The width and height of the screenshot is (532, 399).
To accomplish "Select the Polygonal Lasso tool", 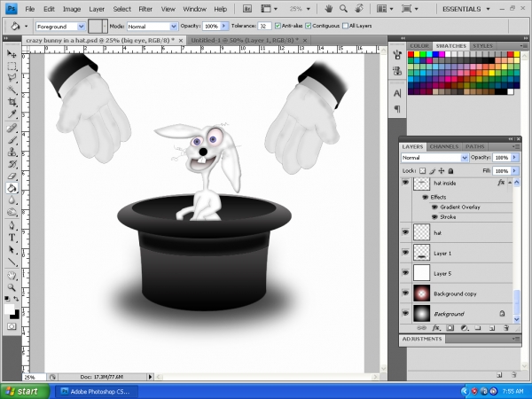I will [x=12, y=78].
